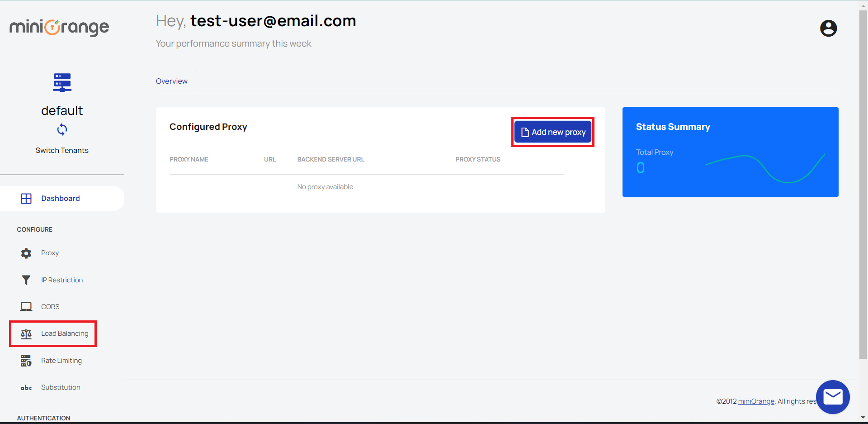Click the IP Restriction funnel icon
Screen dimensions: 868x424
26,280
